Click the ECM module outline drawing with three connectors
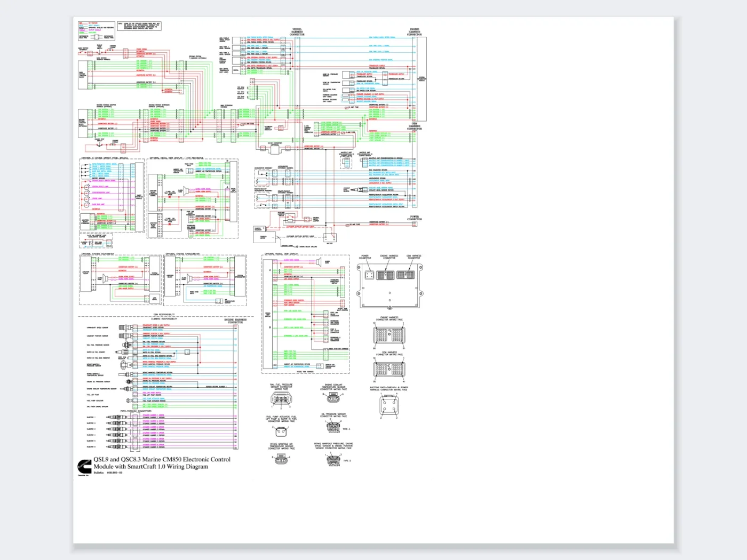Image resolution: width=747 pixels, height=560 pixels. 390,285
